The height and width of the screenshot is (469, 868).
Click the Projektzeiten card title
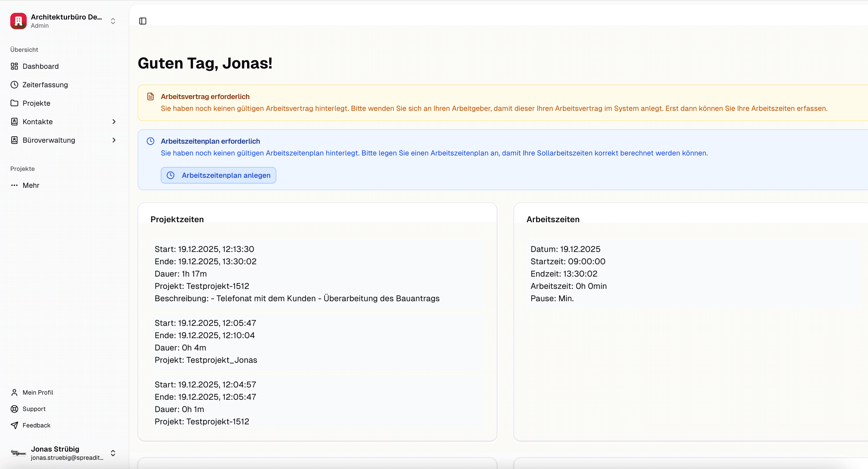click(177, 220)
